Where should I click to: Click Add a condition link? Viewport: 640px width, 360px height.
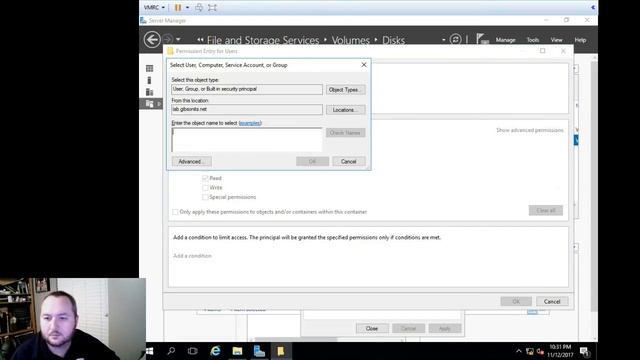point(192,256)
